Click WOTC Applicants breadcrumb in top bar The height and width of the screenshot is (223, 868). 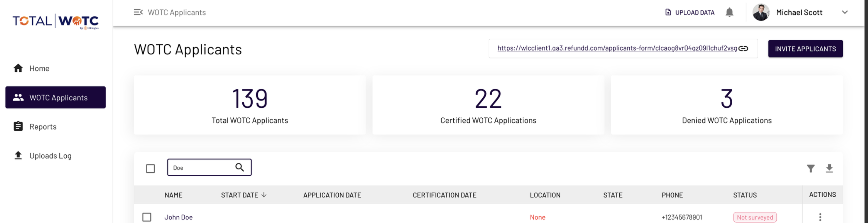click(x=177, y=12)
